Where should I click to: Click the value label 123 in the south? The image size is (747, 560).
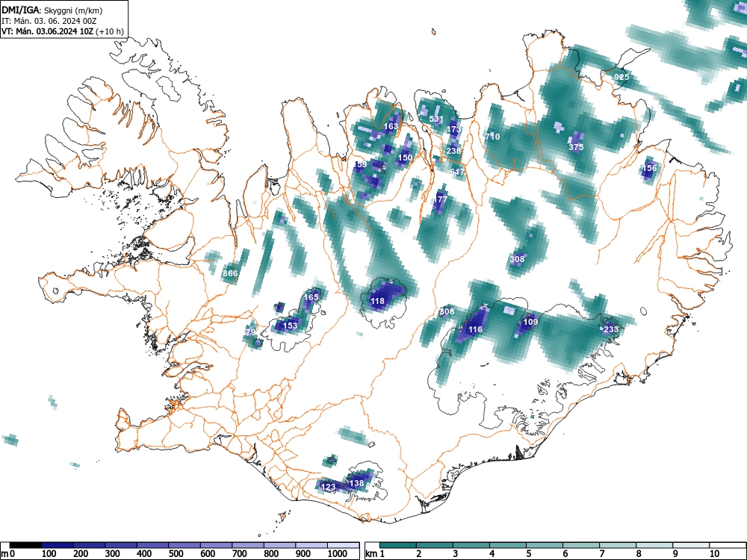pos(328,487)
